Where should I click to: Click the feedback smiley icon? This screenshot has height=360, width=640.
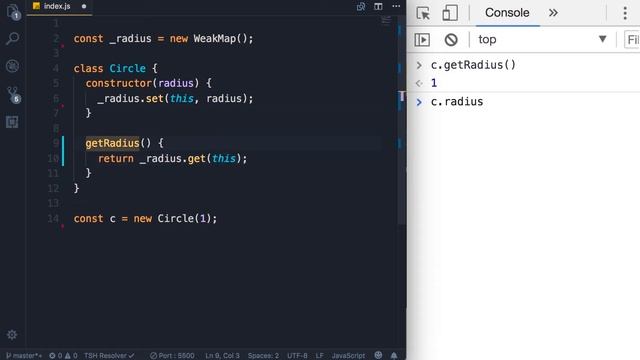click(378, 355)
